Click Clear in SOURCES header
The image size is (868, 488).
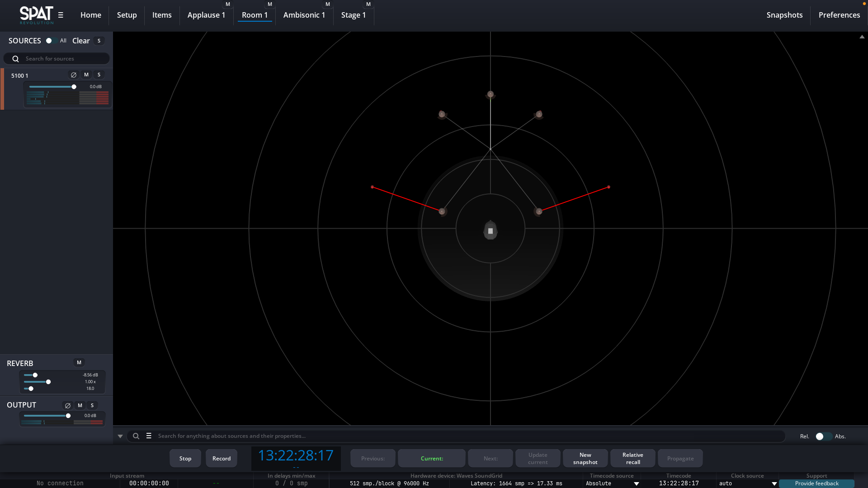pyautogui.click(x=81, y=41)
